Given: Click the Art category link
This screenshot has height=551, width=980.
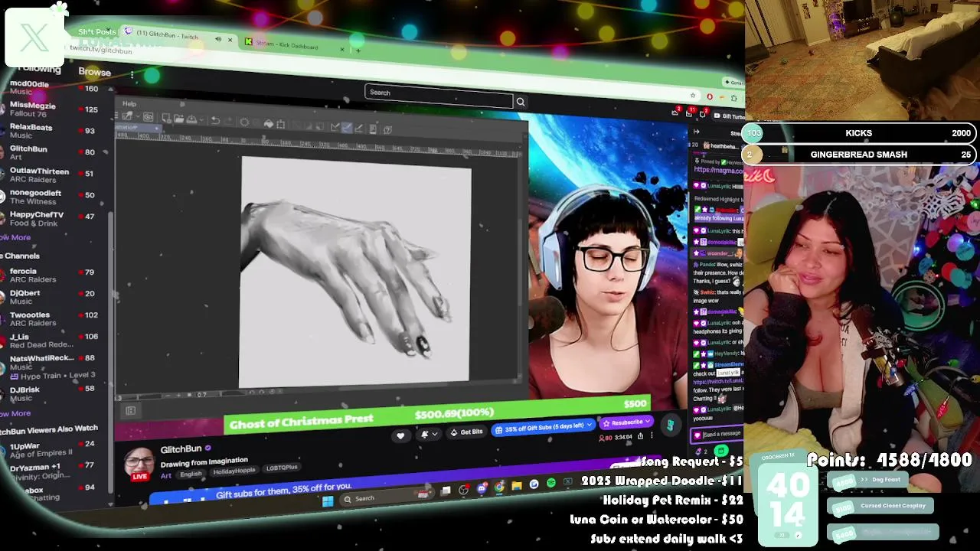Looking at the screenshot, I should coord(165,476).
